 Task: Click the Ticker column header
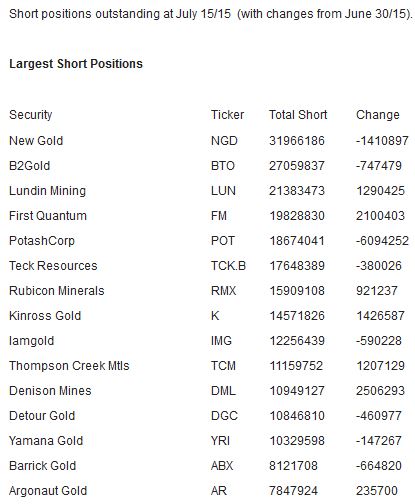(227, 115)
